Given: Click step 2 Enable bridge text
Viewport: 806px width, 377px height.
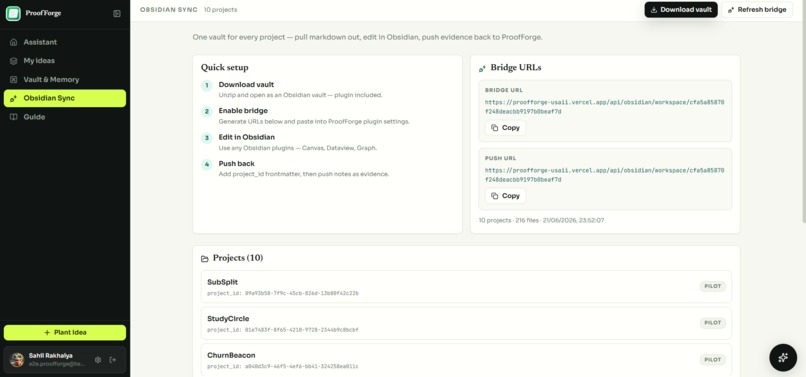Looking at the screenshot, I should [243, 111].
